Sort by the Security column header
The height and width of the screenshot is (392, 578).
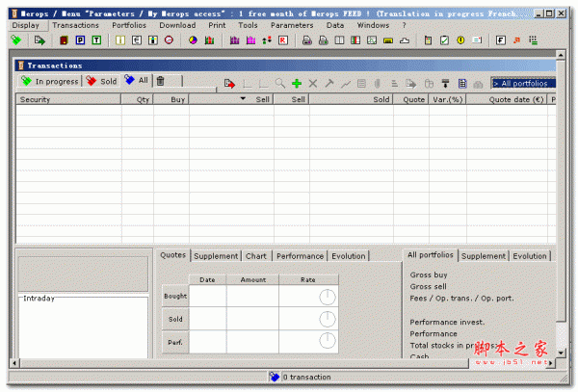(x=68, y=99)
